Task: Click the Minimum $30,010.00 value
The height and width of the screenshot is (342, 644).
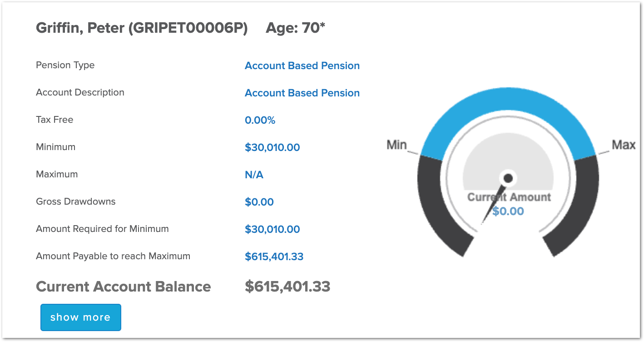Action: tap(272, 147)
